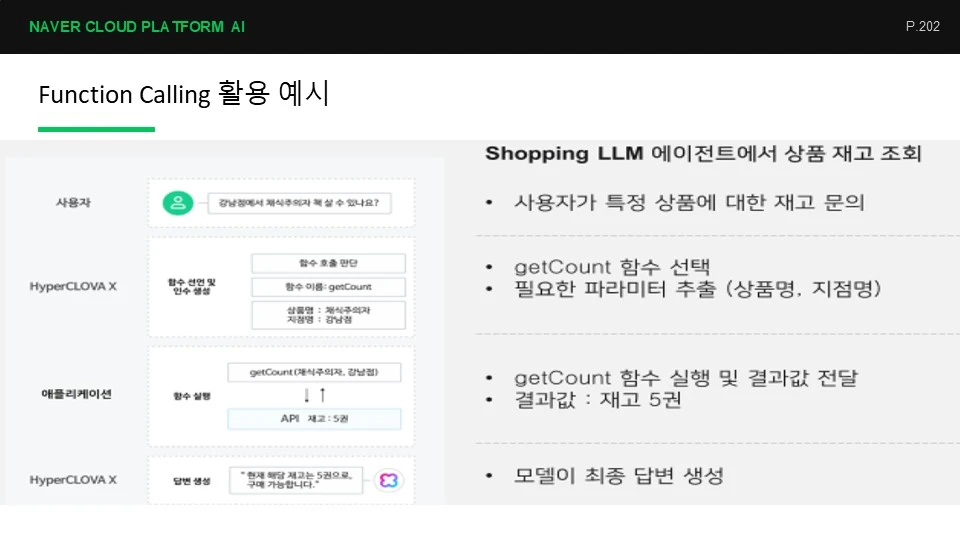Click the 'API 재고: 5권' result box
The image size is (960, 540).
(x=314, y=419)
